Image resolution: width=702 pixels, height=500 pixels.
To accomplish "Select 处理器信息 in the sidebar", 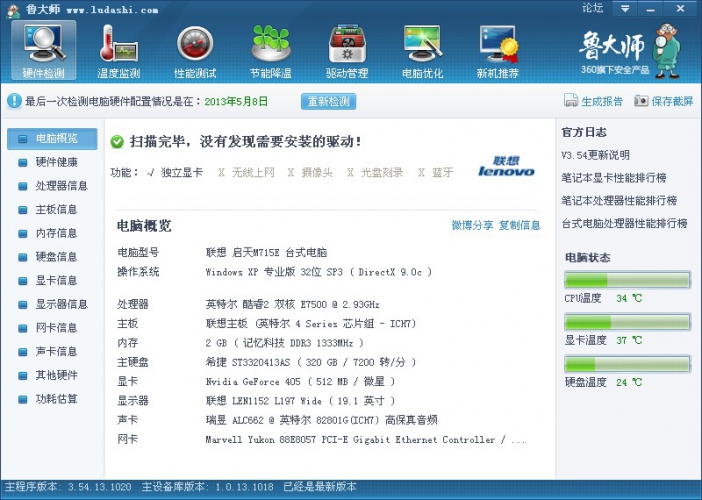I will (61, 186).
